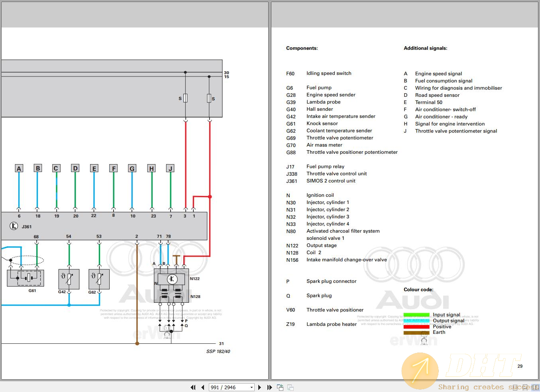
Task: Click 'Lambda probe heater' entry Z19
Action: point(332,324)
